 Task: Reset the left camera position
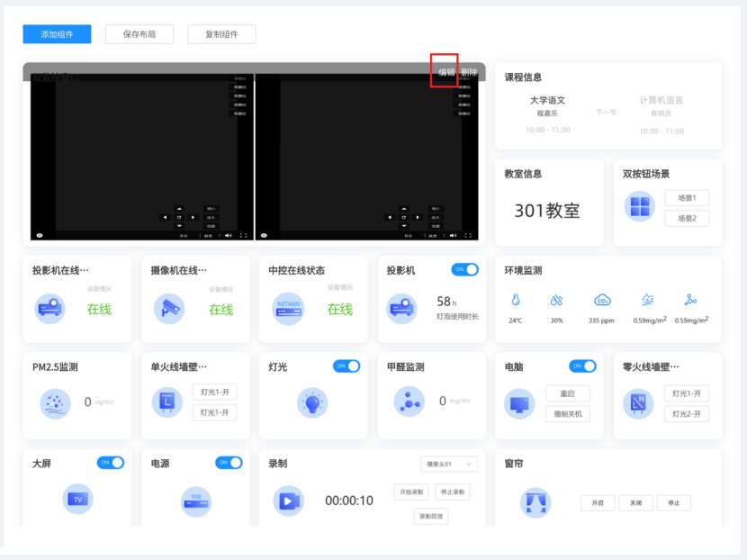[x=179, y=217]
